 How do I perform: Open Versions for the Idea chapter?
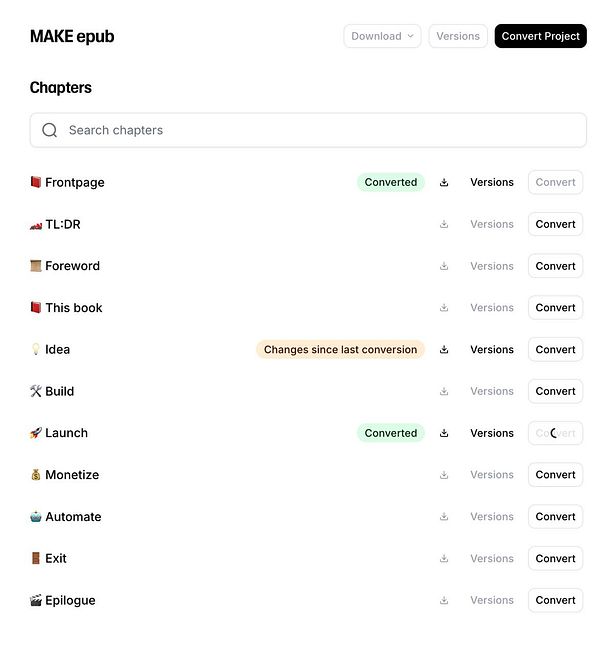[x=492, y=350]
